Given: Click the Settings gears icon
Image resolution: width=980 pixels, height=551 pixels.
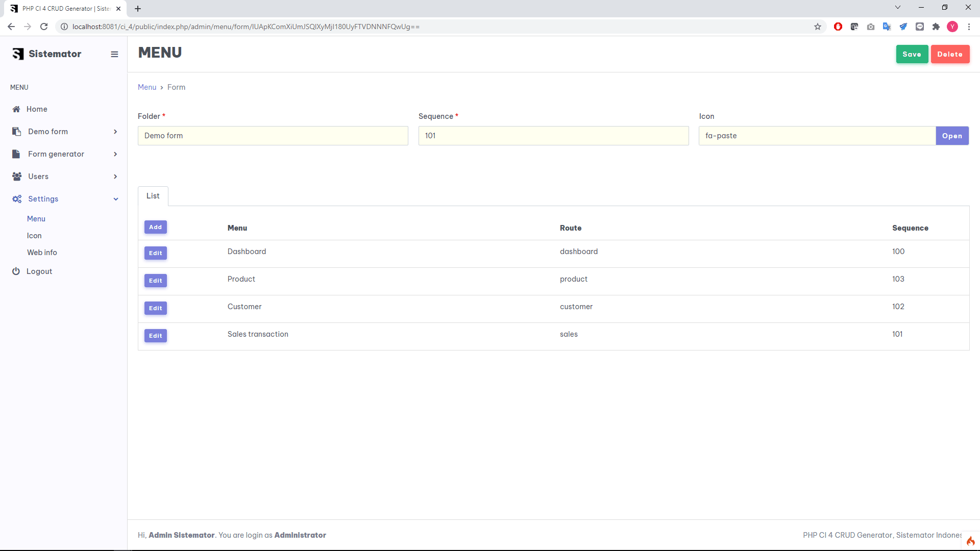Looking at the screenshot, I should pyautogui.click(x=17, y=199).
